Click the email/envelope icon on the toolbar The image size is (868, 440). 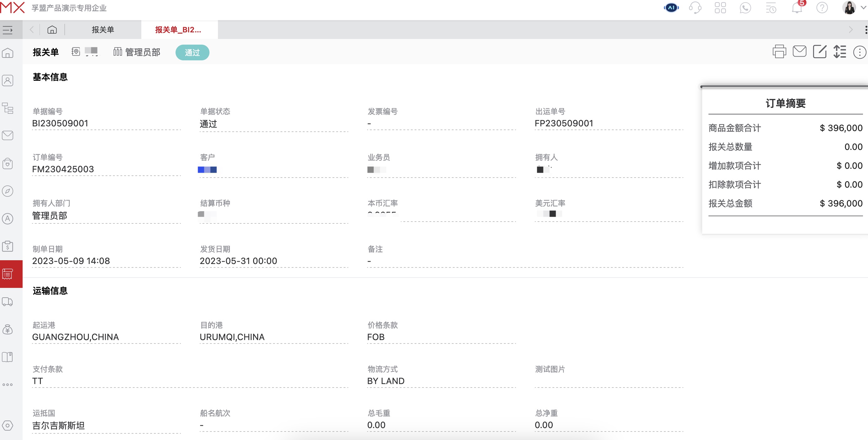point(799,52)
